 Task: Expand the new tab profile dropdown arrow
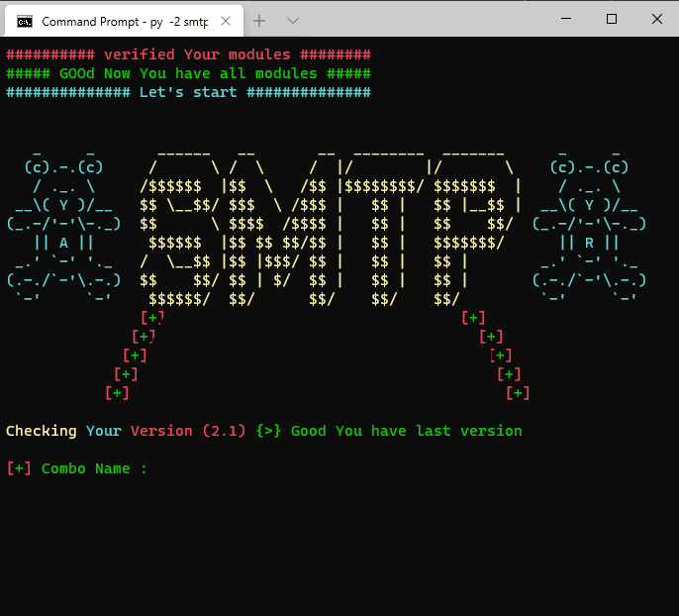(293, 21)
